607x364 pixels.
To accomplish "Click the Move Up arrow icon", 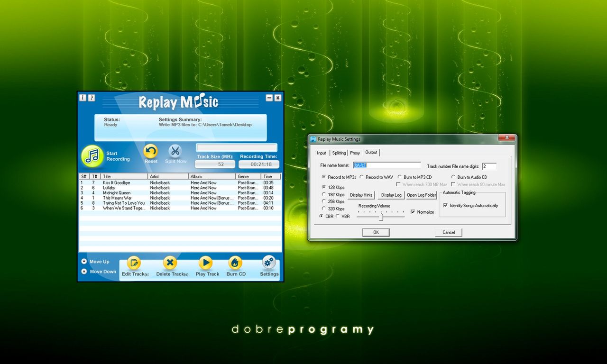I will coord(84,261).
